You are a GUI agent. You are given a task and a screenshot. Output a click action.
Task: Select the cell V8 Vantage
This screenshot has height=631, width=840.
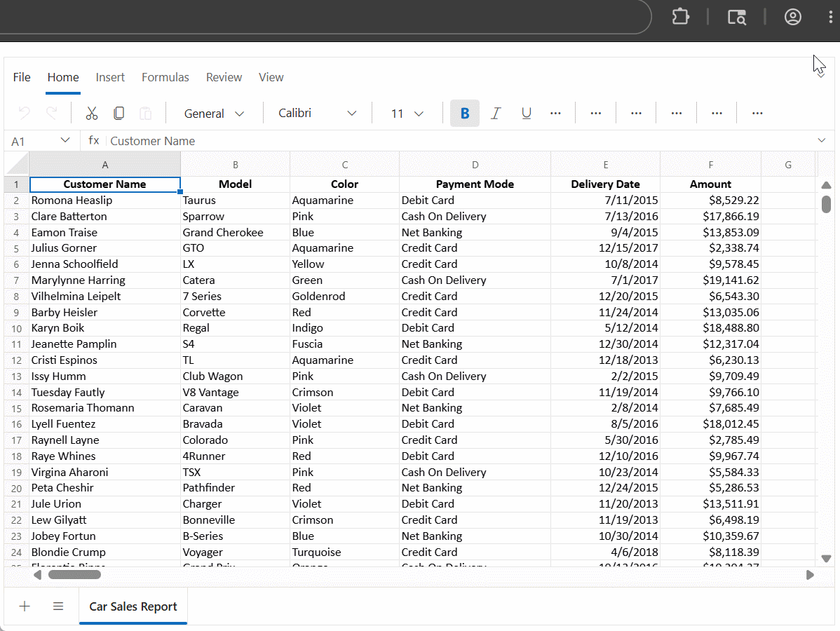point(235,392)
